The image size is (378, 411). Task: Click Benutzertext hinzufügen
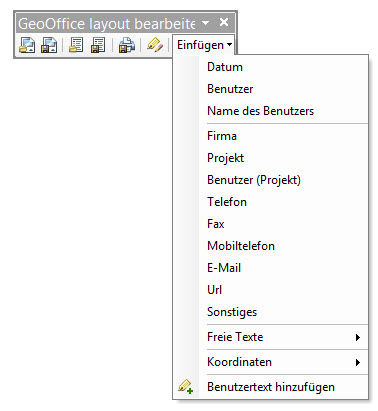271,387
